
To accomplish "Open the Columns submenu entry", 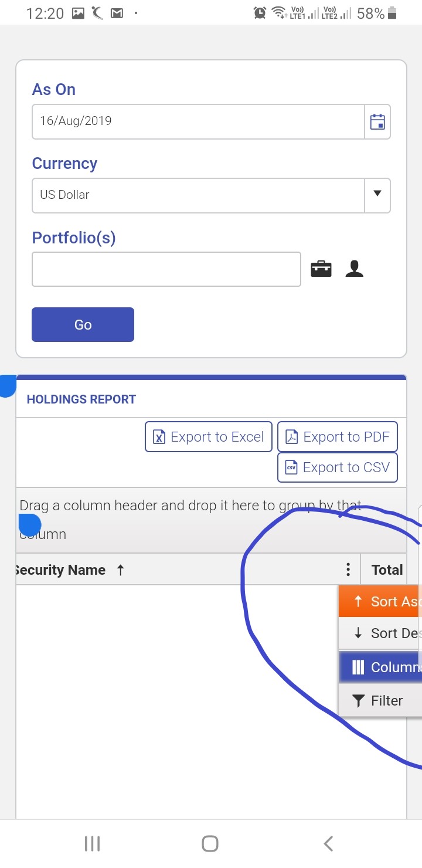I will (x=381, y=667).
